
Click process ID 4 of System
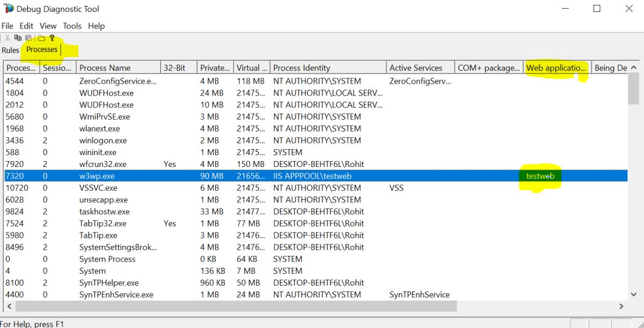(x=8, y=271)
